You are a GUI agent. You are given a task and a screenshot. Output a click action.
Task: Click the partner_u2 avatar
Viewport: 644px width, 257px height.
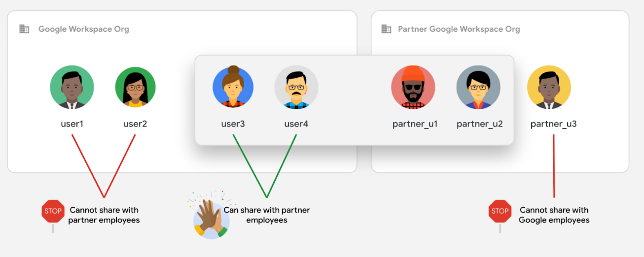coord(478,88)
